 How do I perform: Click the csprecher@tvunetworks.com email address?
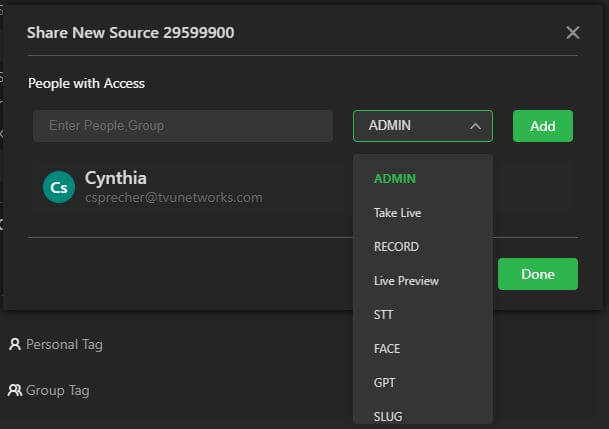[173, 198]
